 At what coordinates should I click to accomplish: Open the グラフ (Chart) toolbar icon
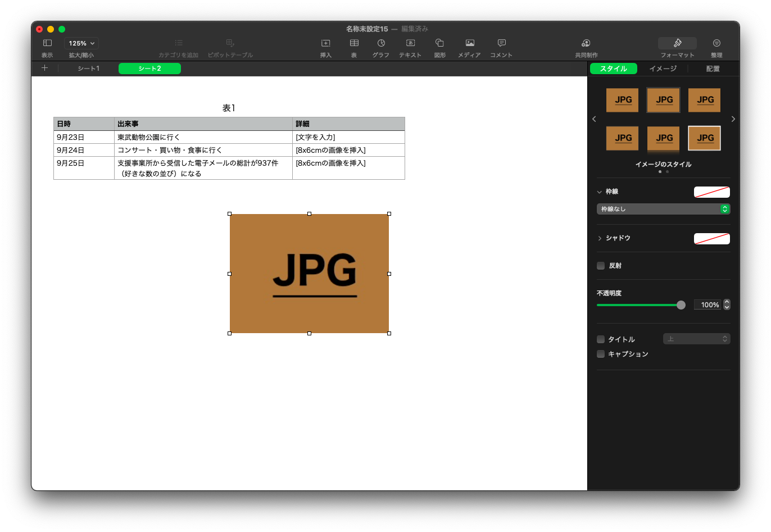[381, 43]
